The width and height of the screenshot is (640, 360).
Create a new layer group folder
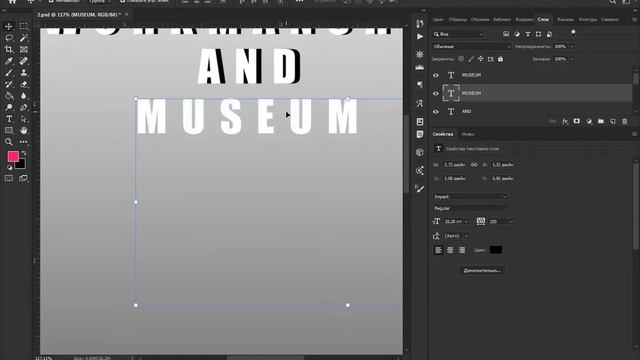point(601,122)
